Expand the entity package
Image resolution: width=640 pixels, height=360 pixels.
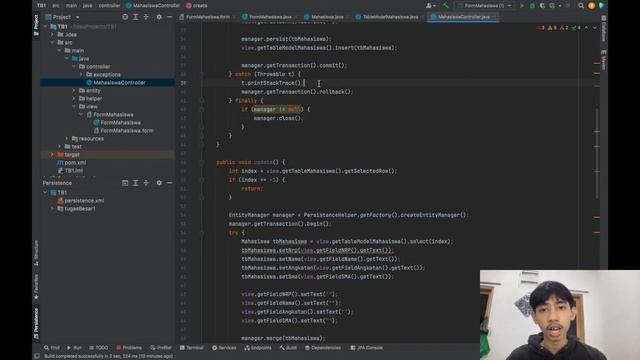tap(74, 91)
